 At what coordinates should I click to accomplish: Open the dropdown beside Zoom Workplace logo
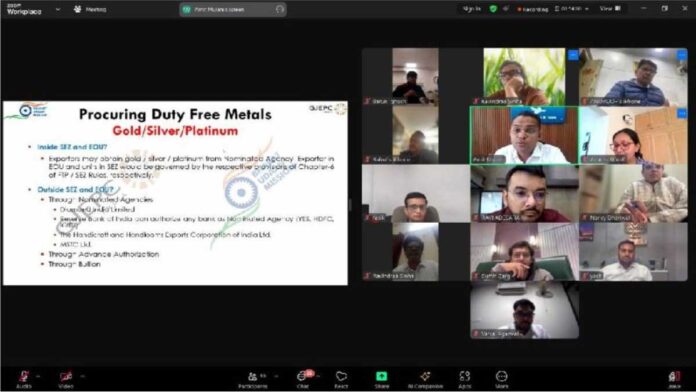[x=58, y=9]
